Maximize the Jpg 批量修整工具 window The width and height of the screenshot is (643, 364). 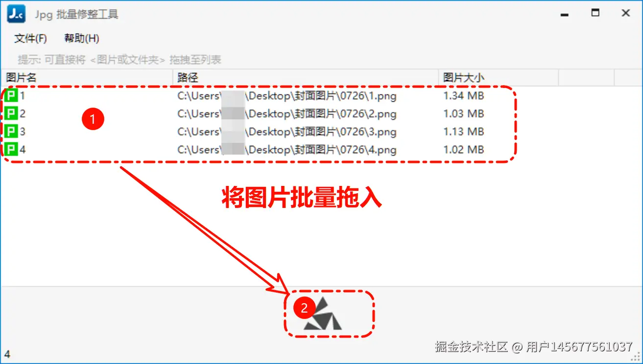595,14
